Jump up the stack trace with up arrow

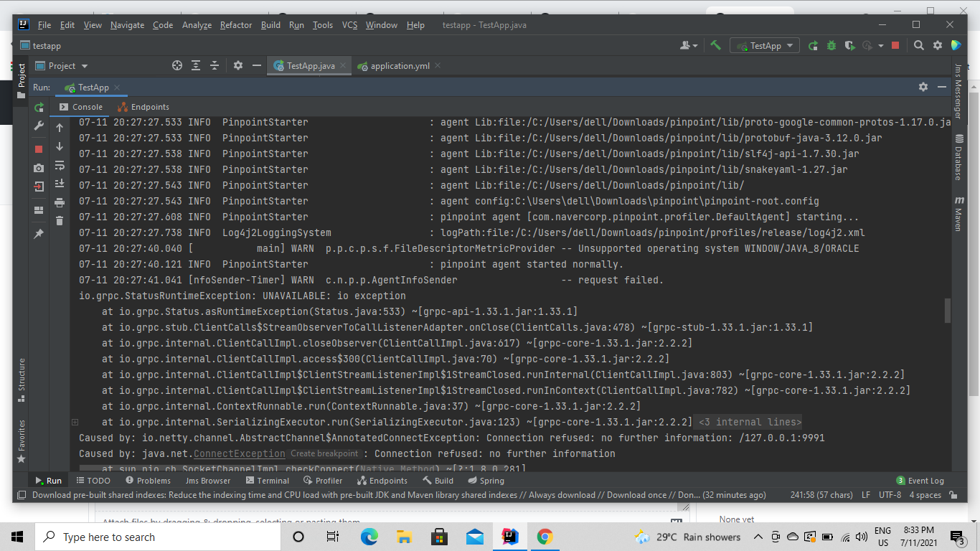tap(60, 128)
